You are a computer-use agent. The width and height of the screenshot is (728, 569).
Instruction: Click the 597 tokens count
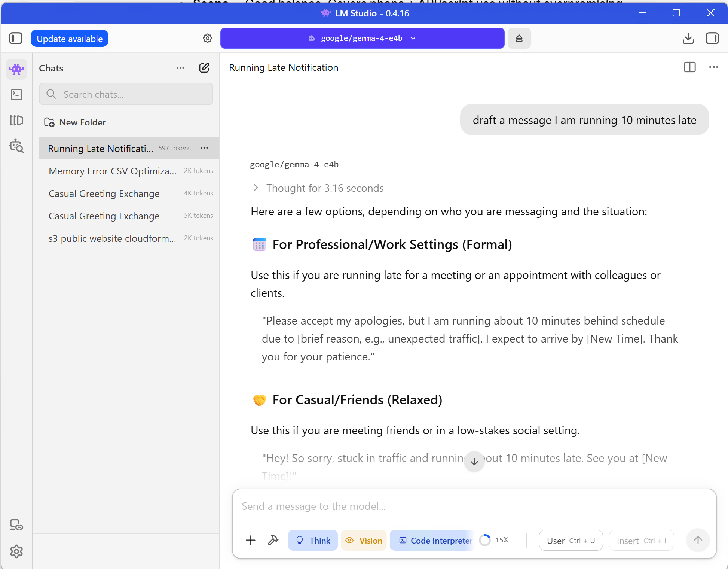pos(174,148)
